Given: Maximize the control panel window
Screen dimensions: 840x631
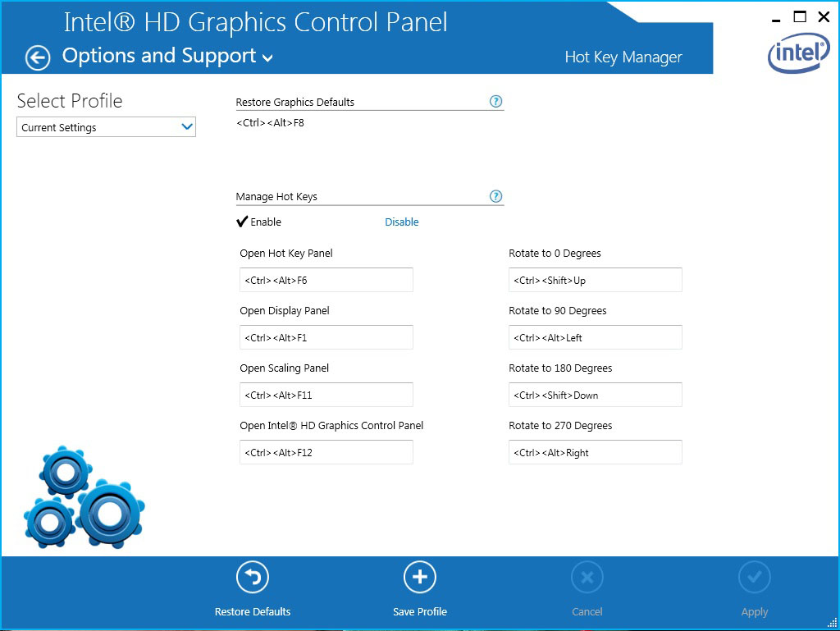Looking at the screenshot, I should tap(800, 16).
